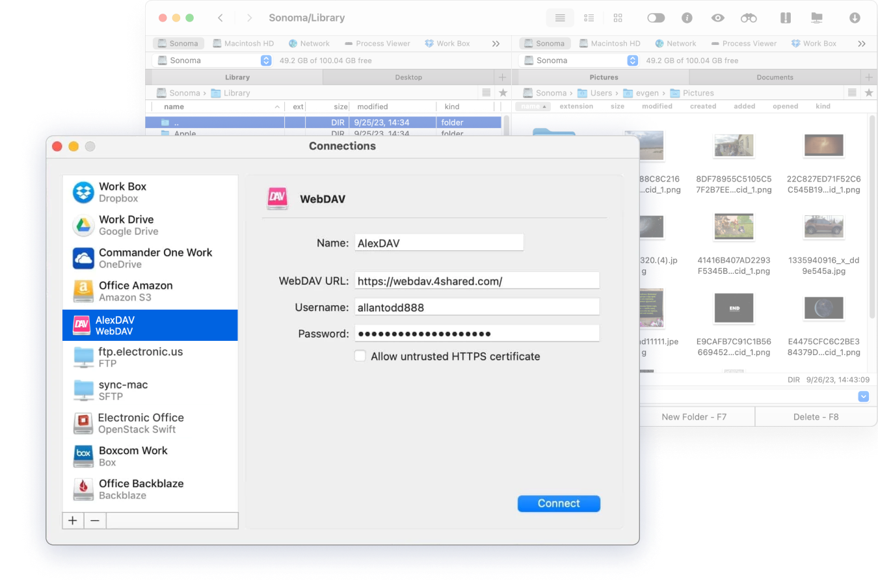Image resolution: width=878 pixels, height=588 pixels.
Task: Open Quick Look with the eye icon
Action: click(x=717, y=18)
